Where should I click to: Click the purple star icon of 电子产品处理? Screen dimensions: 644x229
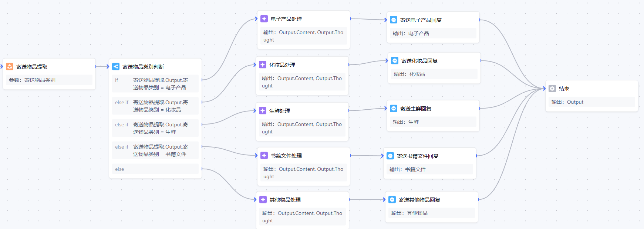[x=264, y=19]
